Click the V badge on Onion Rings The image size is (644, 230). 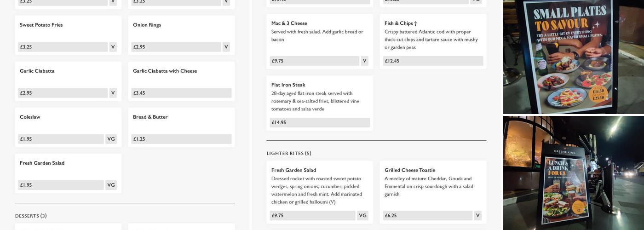click(x=226, y=47)
